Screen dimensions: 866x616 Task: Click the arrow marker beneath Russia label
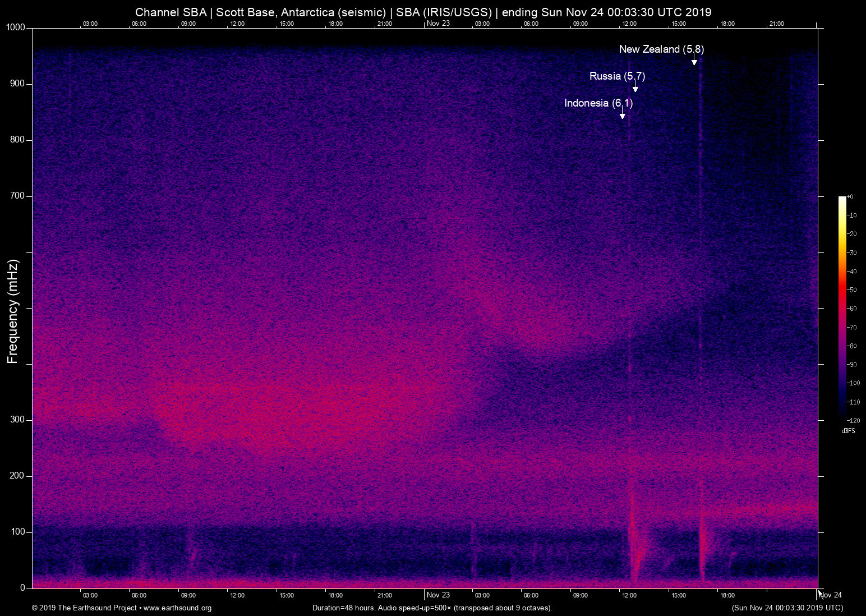(x=635, y=86)
